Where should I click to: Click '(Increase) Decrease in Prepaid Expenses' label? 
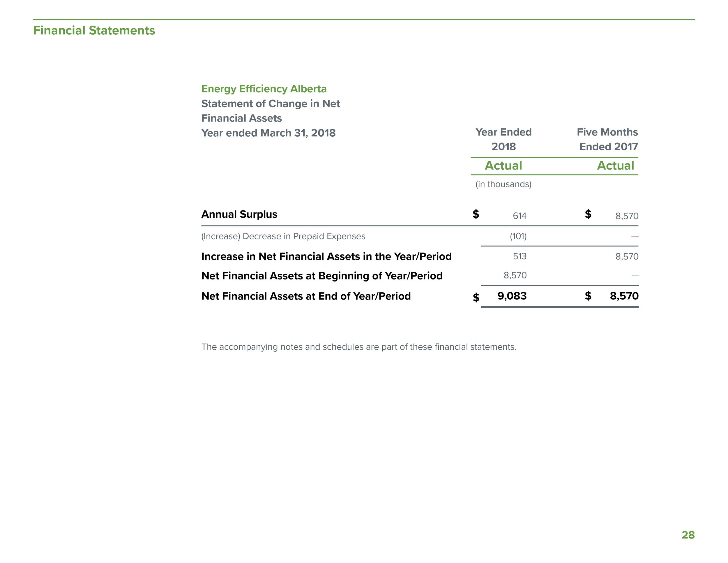[283, 236]
